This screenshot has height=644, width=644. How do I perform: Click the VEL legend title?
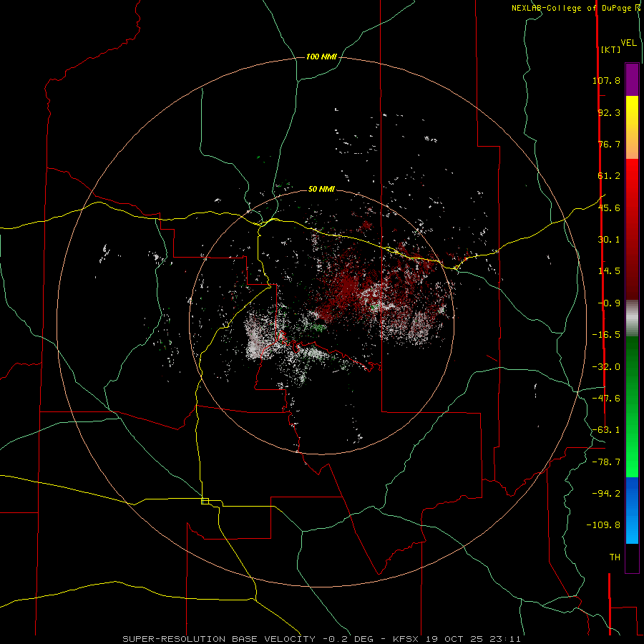tap(628, 42)
